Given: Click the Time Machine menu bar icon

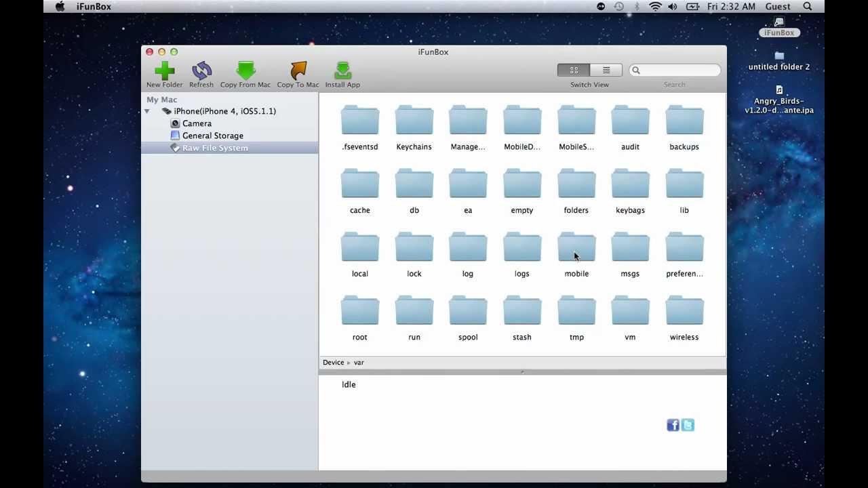Looking at the screenshot, I should point(618,6).
